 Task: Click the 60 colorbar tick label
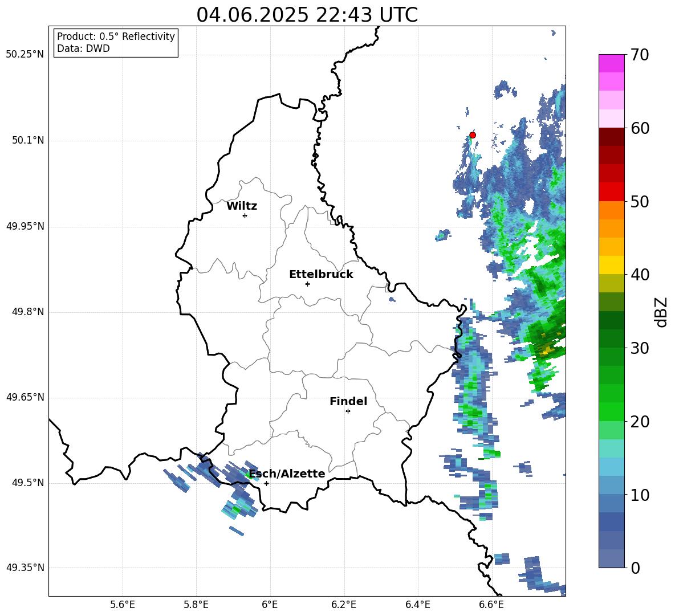coord(640,128)
